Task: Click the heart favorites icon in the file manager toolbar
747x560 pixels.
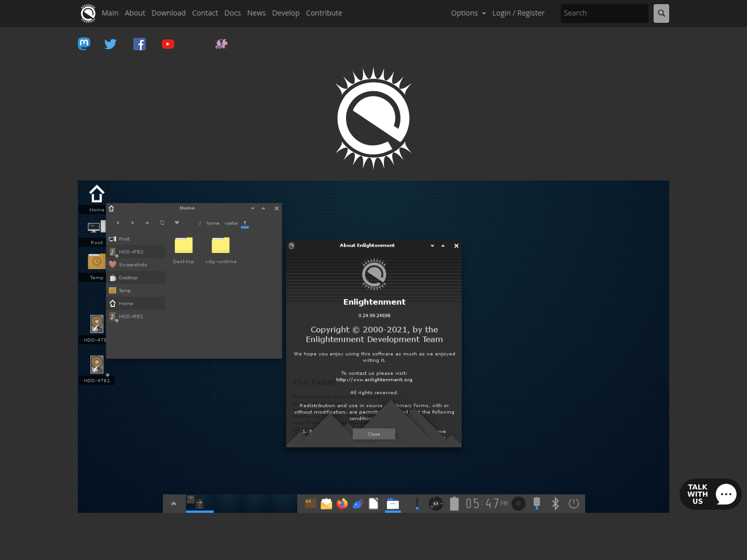Action: pyautogui.click(x=177, y=223)
